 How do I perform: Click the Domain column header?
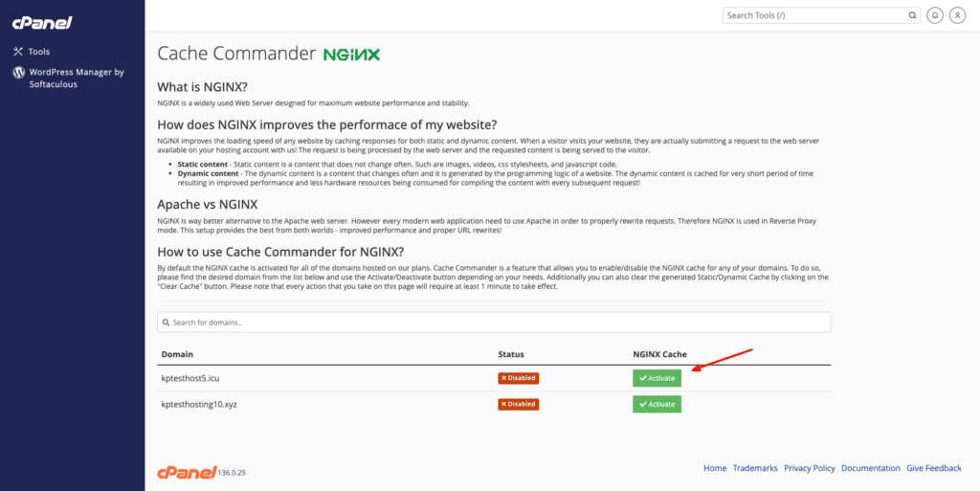point(177,354)
